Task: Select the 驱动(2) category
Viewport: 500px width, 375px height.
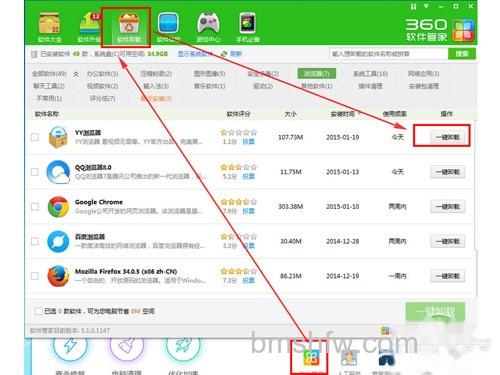Action: 263,86
